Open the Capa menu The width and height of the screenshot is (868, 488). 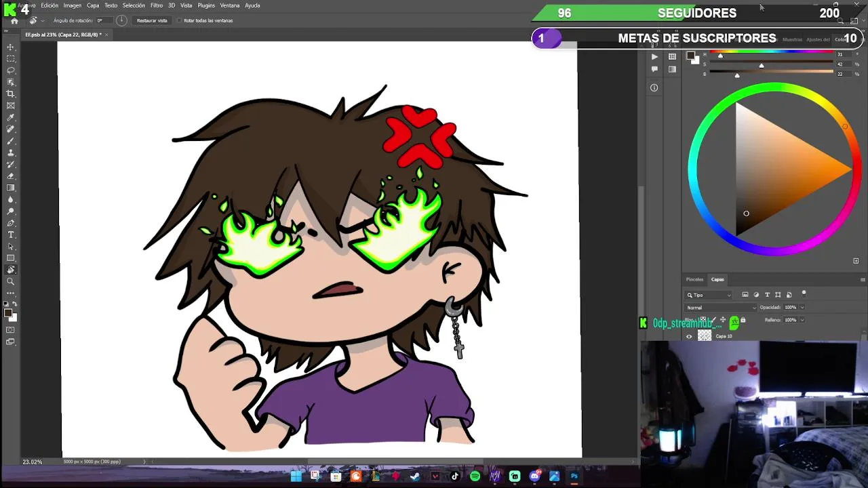pos(93,5)
